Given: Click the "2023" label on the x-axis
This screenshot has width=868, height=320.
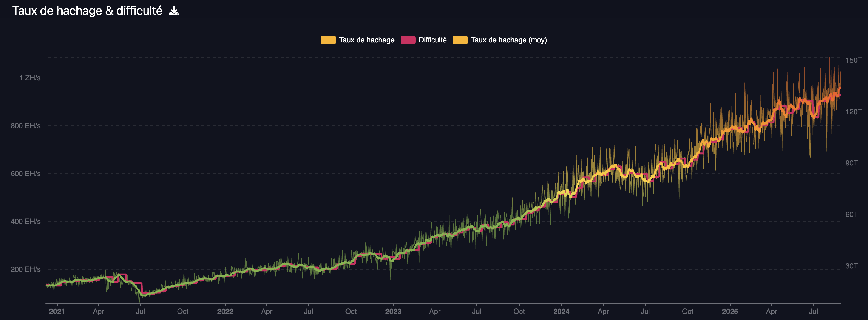Looking at the screenshot, I should click(x=393, y=312).
